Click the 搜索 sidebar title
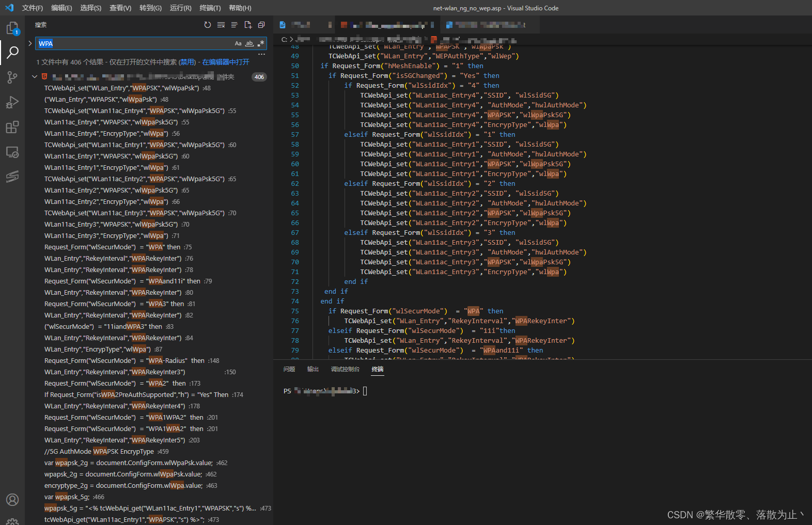The width and height of the screenshot is (812, 525). [41, 25]
